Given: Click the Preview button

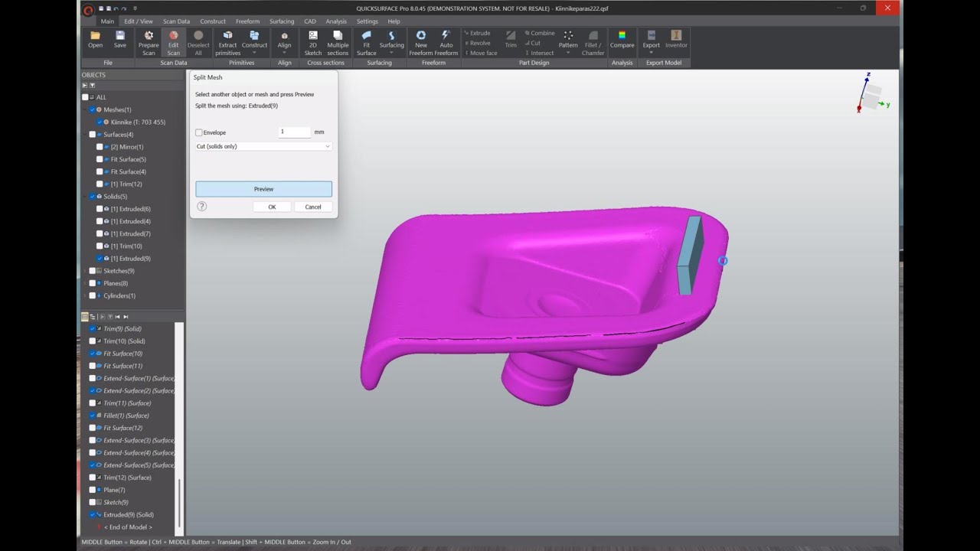Looking at the screenshot, I should click(263, 189).
